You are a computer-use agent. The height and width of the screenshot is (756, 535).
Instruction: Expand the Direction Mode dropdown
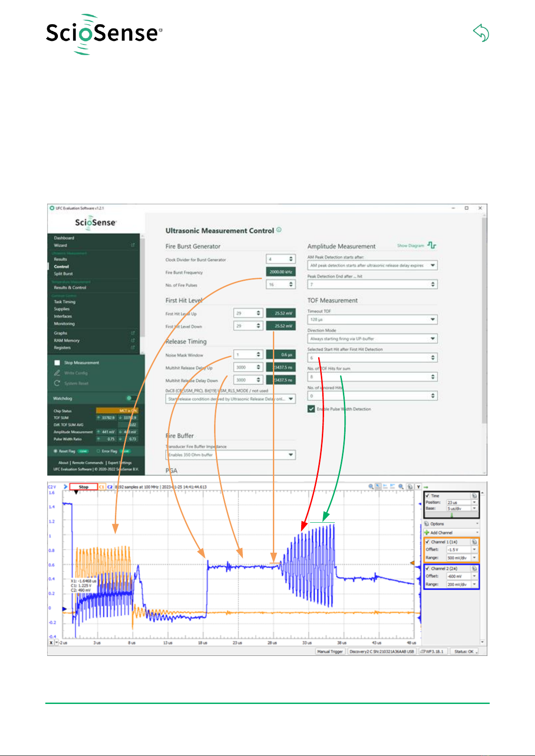pos(433,339)
